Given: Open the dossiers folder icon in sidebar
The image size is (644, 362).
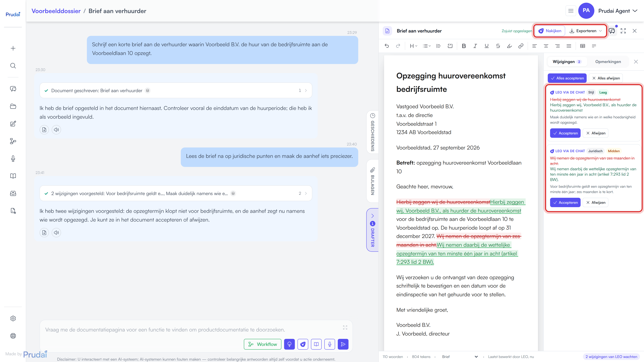Looking at the screenshot, I should [13, 106].
